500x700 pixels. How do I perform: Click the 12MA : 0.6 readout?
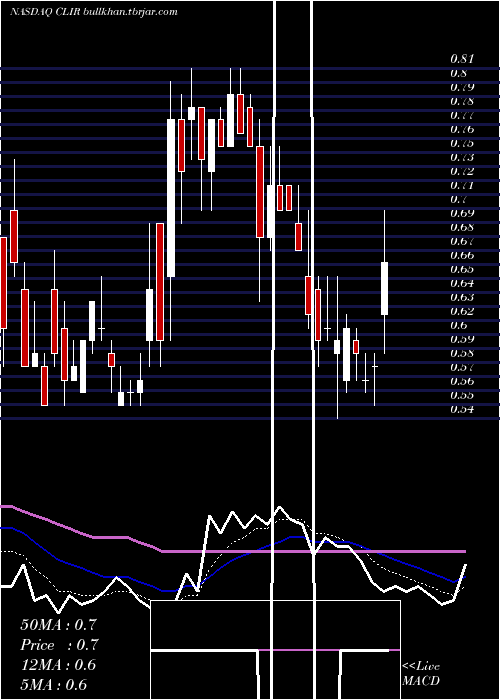[58, 665]
